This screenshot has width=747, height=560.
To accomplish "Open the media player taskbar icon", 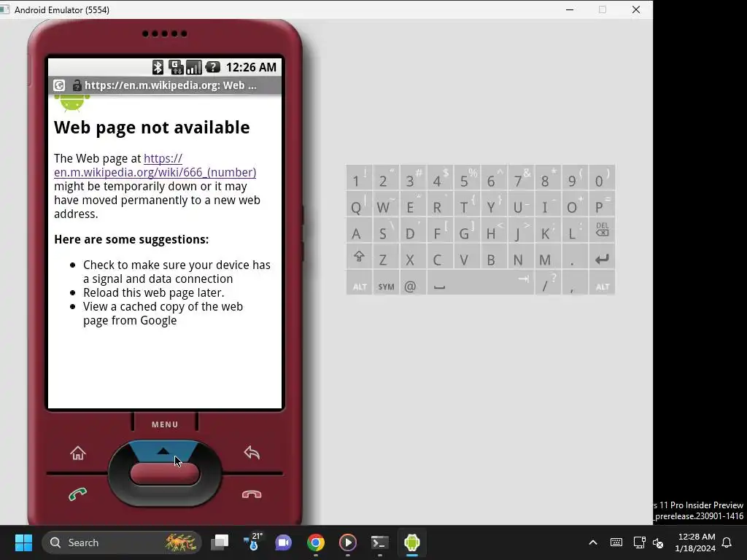I will (x=348, y=542).
